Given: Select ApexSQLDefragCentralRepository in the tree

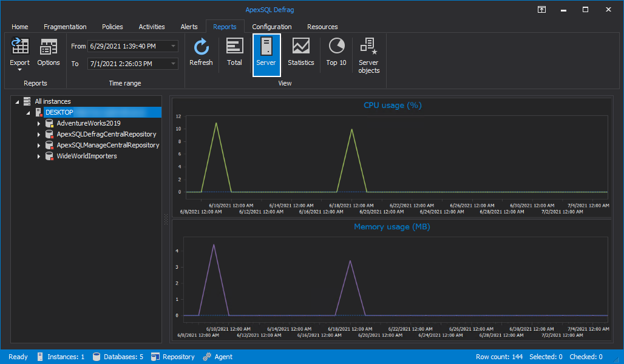Looking at the screenshot, I should pos(106,134).
